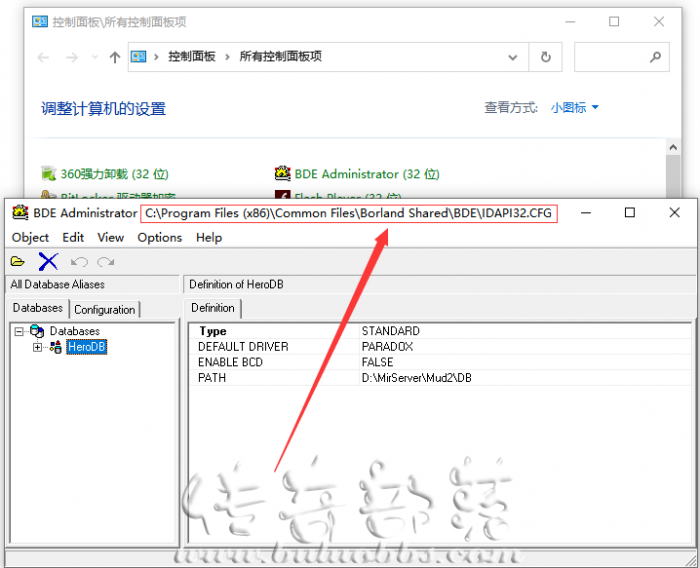Expand the HeroDB tree node
The image size is (700, 568).
37,347
